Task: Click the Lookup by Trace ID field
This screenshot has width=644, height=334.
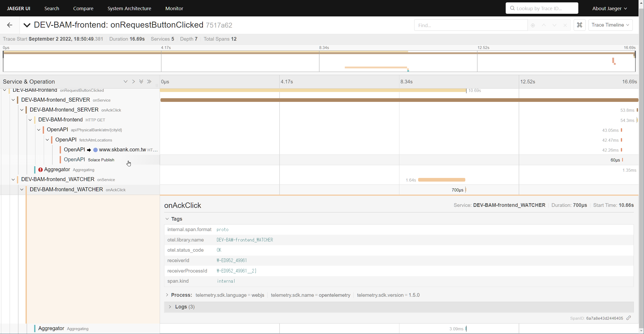Action: [x=542, y=8]
